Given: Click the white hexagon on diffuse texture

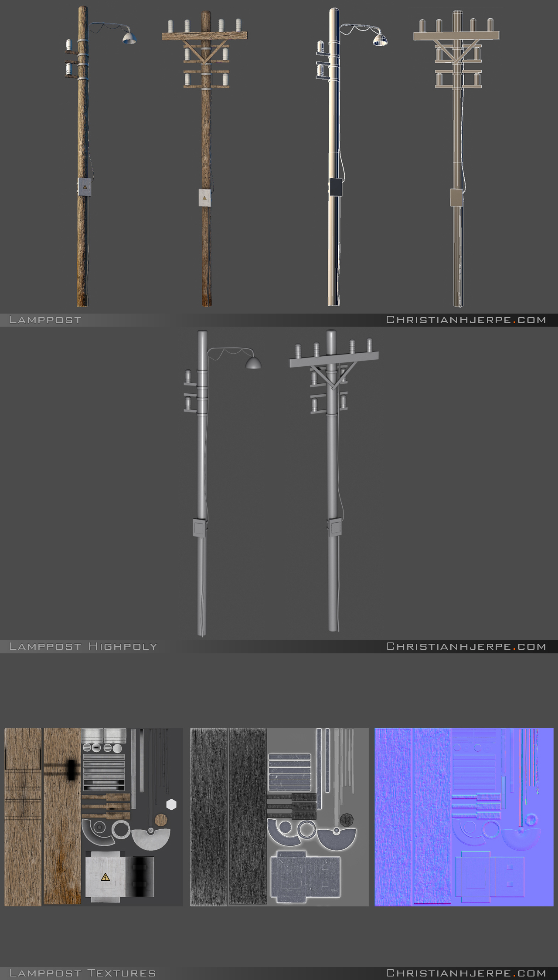Looking at the screenshot, I should click(x=171, y=804).
